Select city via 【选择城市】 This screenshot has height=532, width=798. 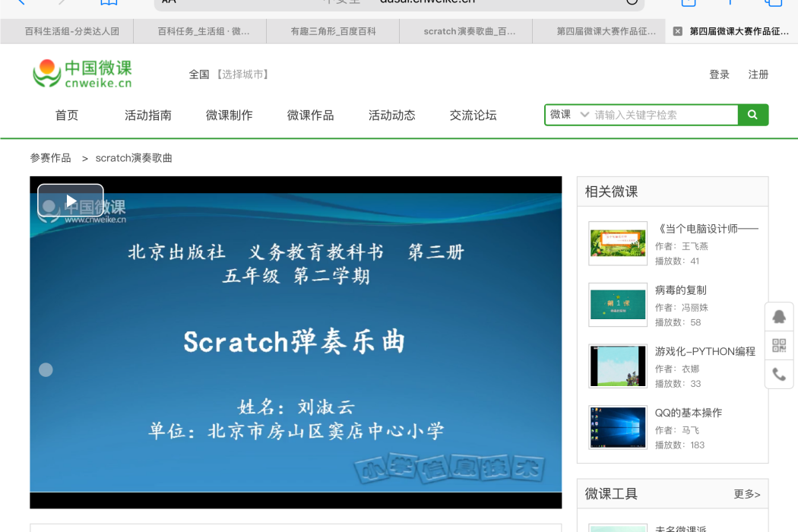click(242, 74)
